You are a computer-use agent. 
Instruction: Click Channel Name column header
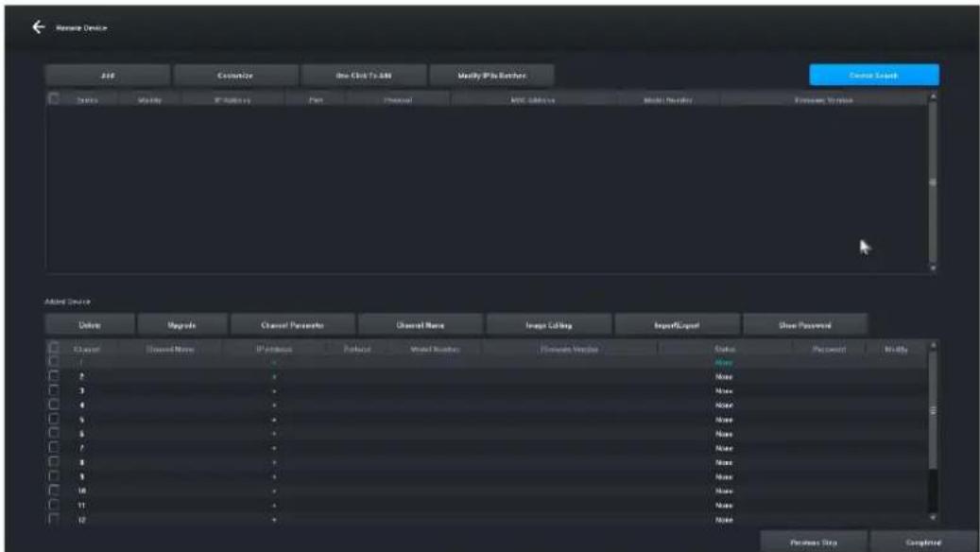point(170,350)
